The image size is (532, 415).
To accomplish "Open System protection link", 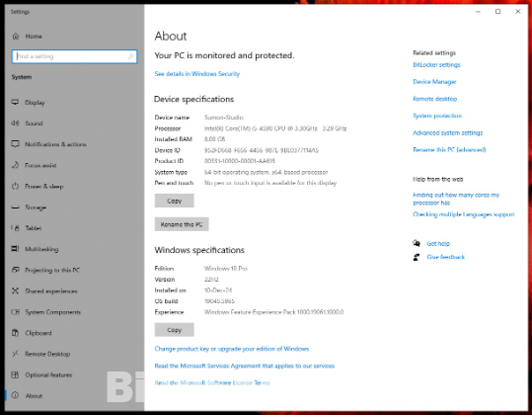I will (x=437, y=116).
